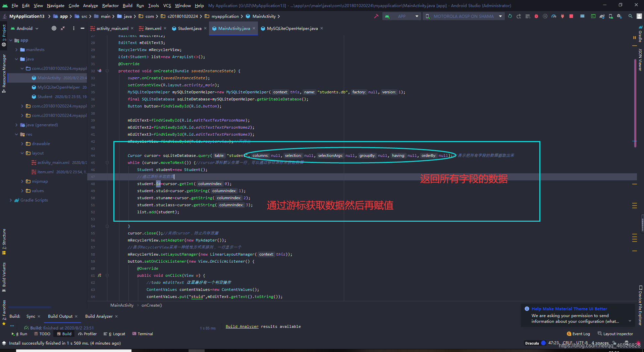Open Project panel options three-dot menu
This screenshot has width=644, height=352.
point(73,28)
